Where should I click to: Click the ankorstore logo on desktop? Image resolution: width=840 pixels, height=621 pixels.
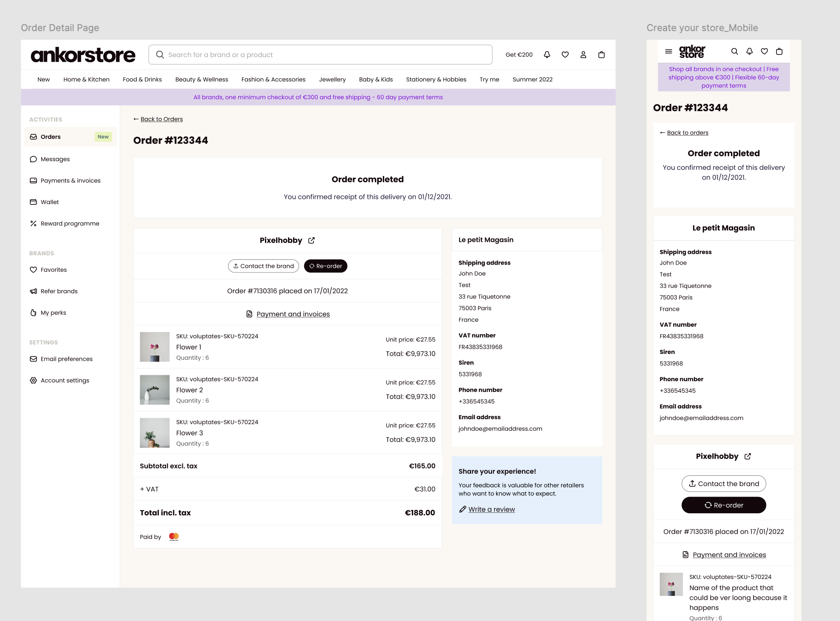[83, 55]
